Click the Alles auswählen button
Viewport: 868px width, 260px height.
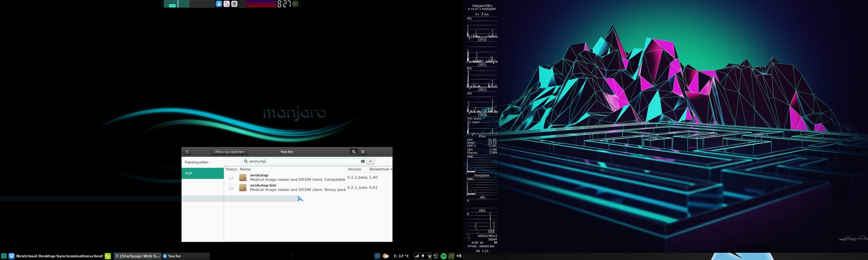tap(229, 152)
